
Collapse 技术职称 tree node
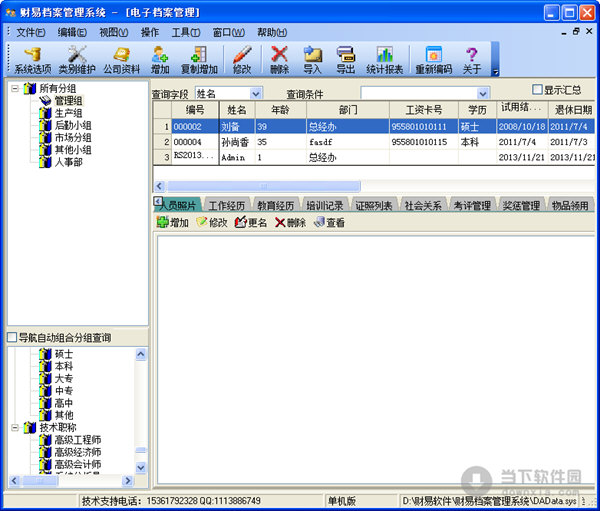point(15,428)
